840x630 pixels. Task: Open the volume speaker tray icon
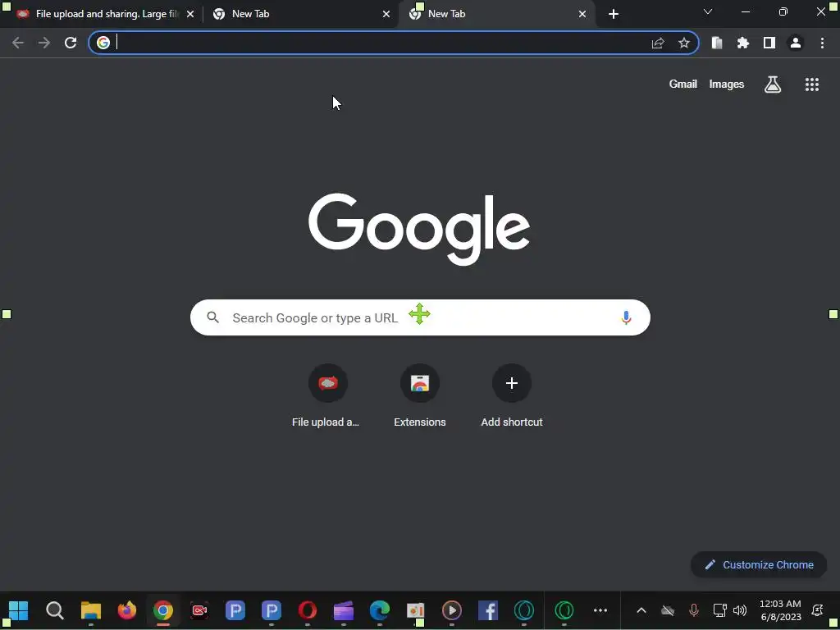(x=740, y=610)
